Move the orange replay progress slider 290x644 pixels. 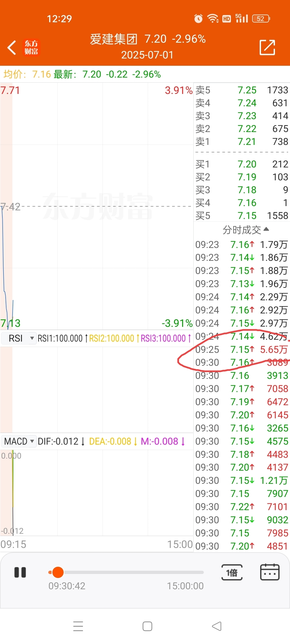pyautogui.click(x=58, y=572)
